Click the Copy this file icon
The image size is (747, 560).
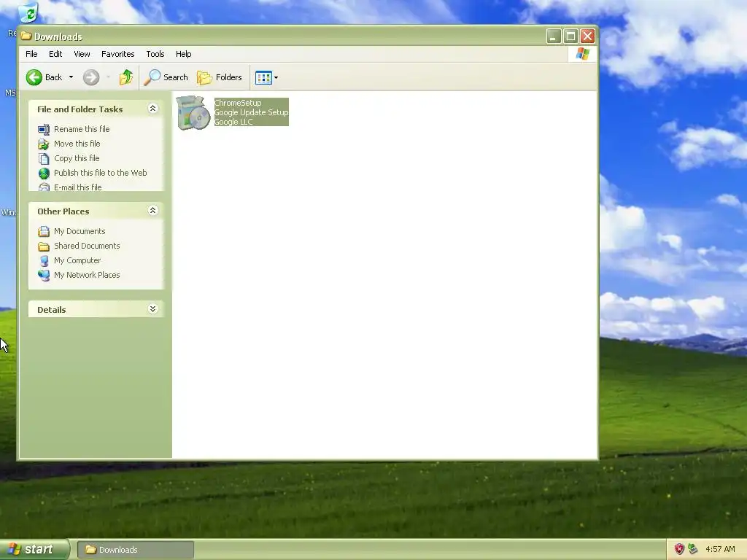tap(44, 158)
